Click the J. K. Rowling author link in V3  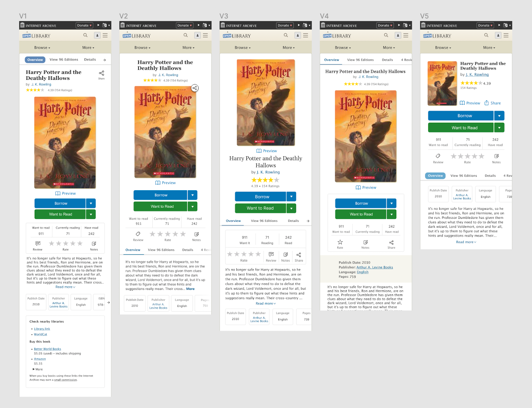pos(268,172)
